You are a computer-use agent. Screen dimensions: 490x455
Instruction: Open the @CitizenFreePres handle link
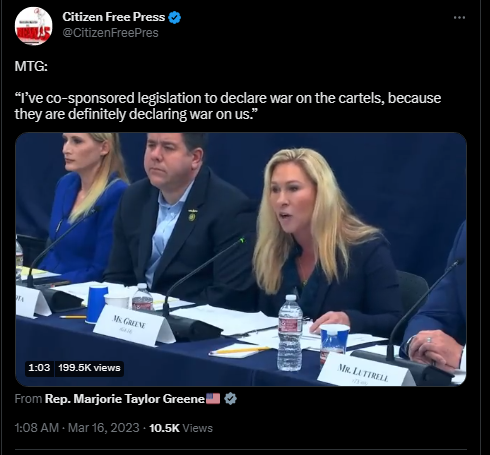point(110,33)
